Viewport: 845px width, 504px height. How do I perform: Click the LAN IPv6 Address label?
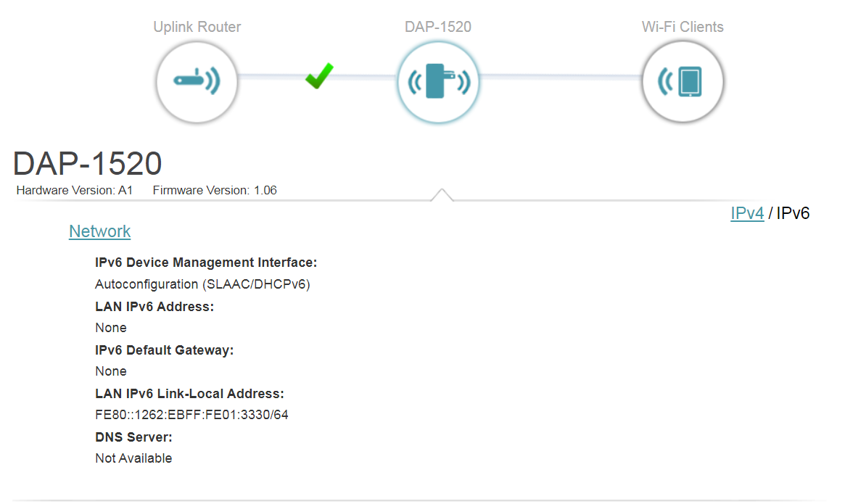(154, 307)
